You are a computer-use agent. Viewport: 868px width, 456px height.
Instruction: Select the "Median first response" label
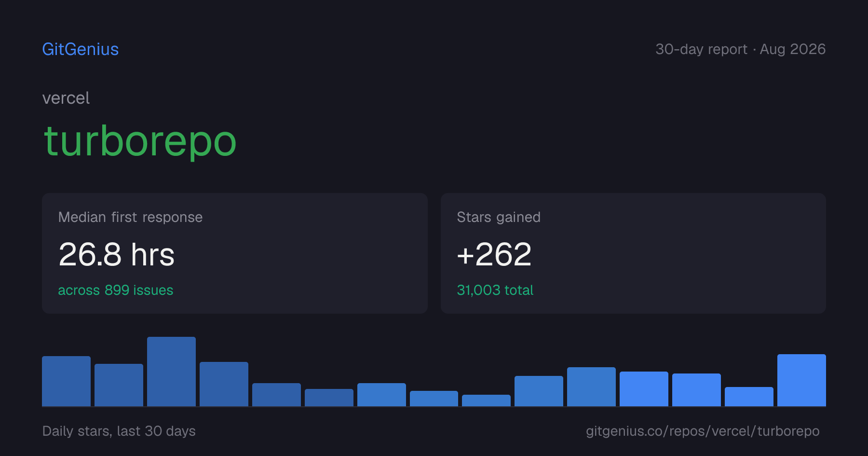(130, 217)
